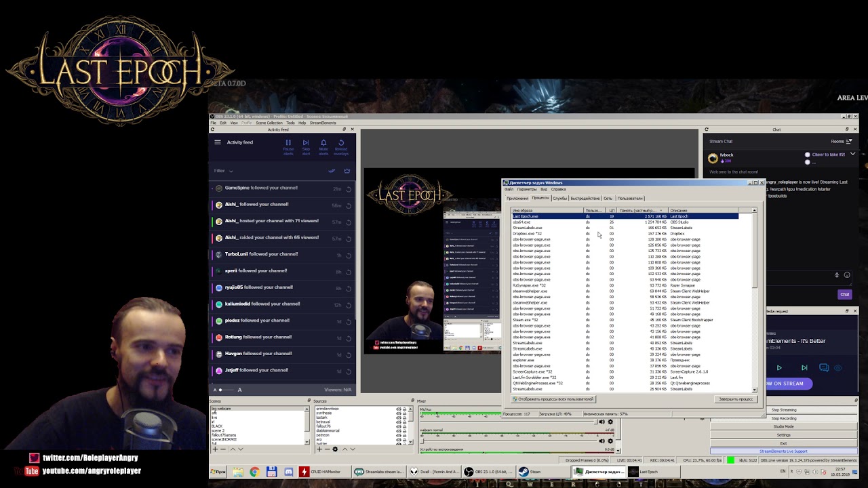Open the Activity feed hamburger menu
868x488 pixels.
click(x=218, y=142)
